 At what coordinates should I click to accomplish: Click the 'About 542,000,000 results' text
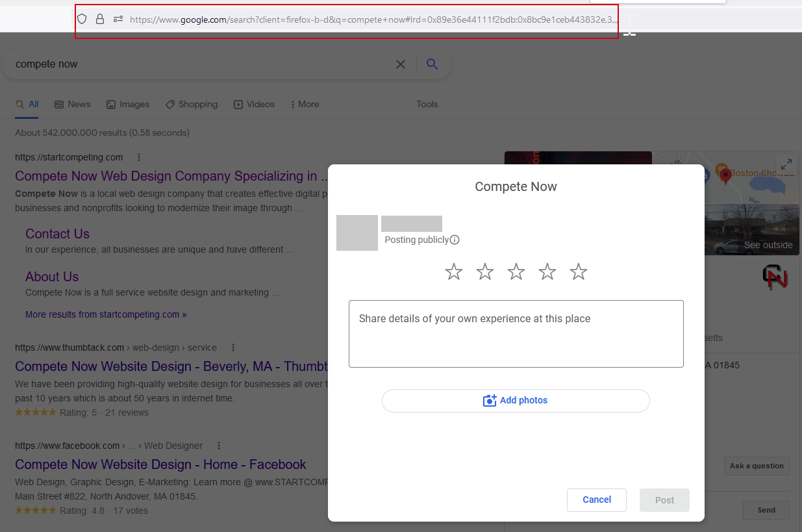pos(71,133)
